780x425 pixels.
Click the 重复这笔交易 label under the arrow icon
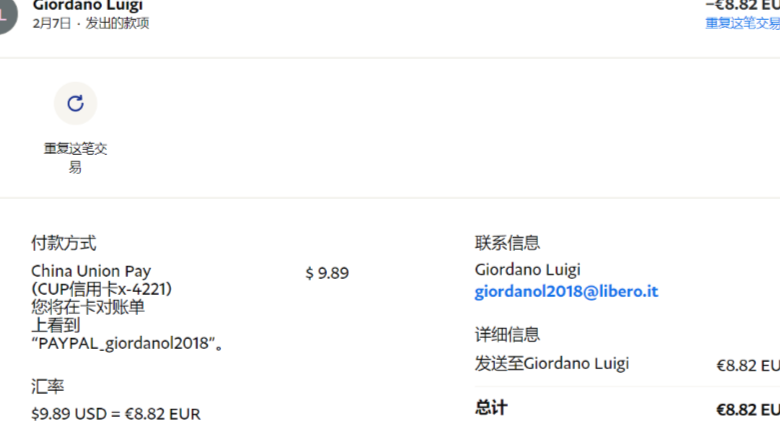click(75, 158)
